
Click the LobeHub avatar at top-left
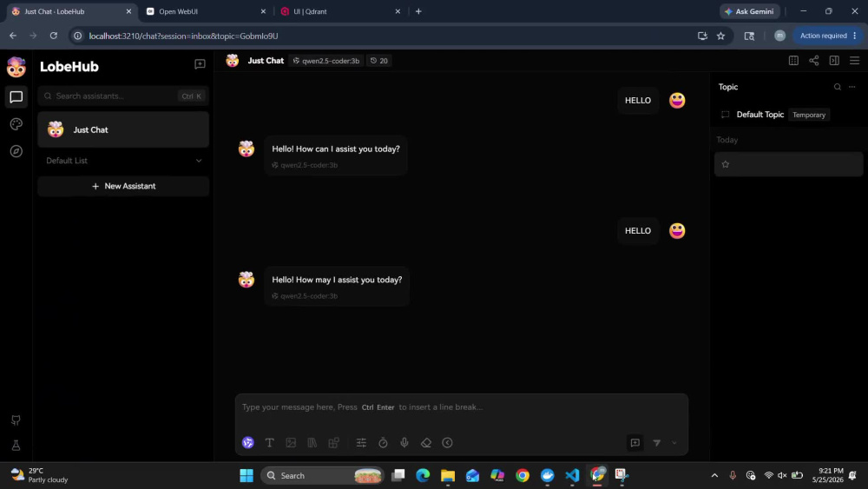click(16, 67)
